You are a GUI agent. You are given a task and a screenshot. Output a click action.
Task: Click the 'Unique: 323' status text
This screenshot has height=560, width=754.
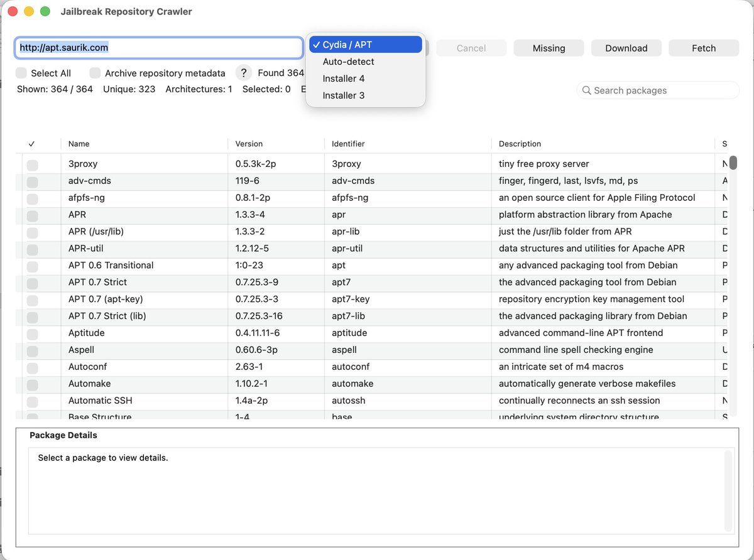coord(129,90)
